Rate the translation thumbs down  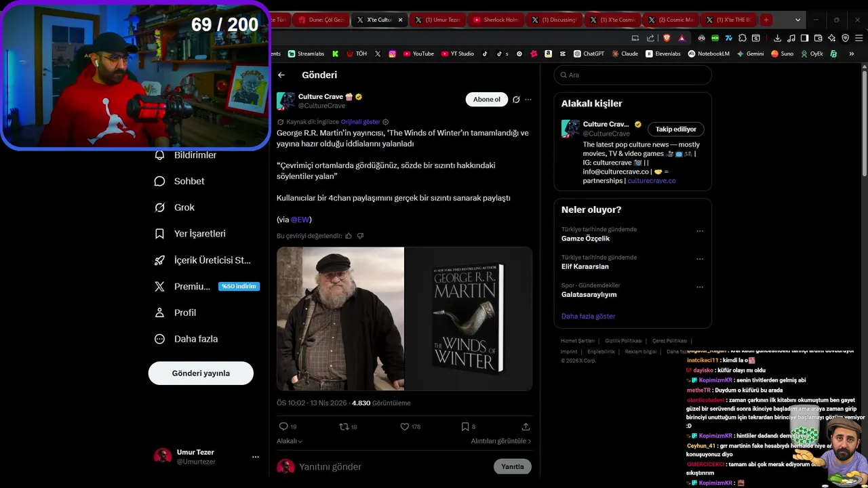pyautogui.click(x=360, y=236)
